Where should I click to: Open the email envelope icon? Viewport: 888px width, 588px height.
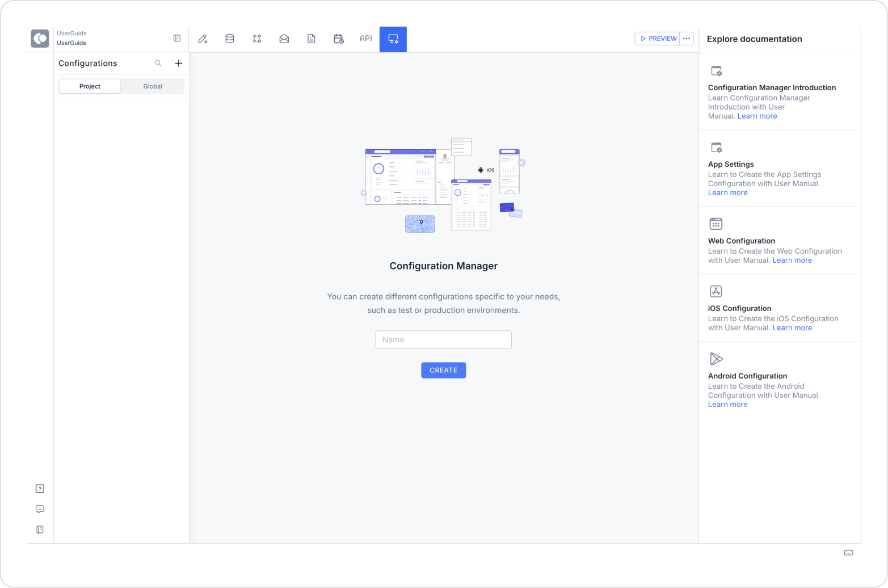pos(284,39)
